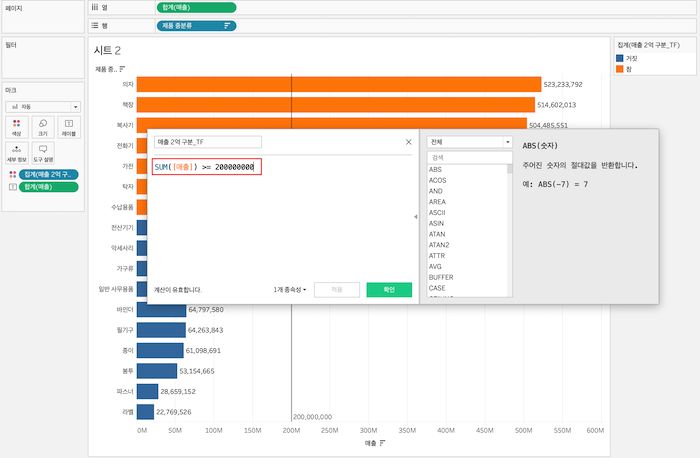Click the sort icon next to 제품 중.. header
700x458 pixels.
tap(122, 69)
